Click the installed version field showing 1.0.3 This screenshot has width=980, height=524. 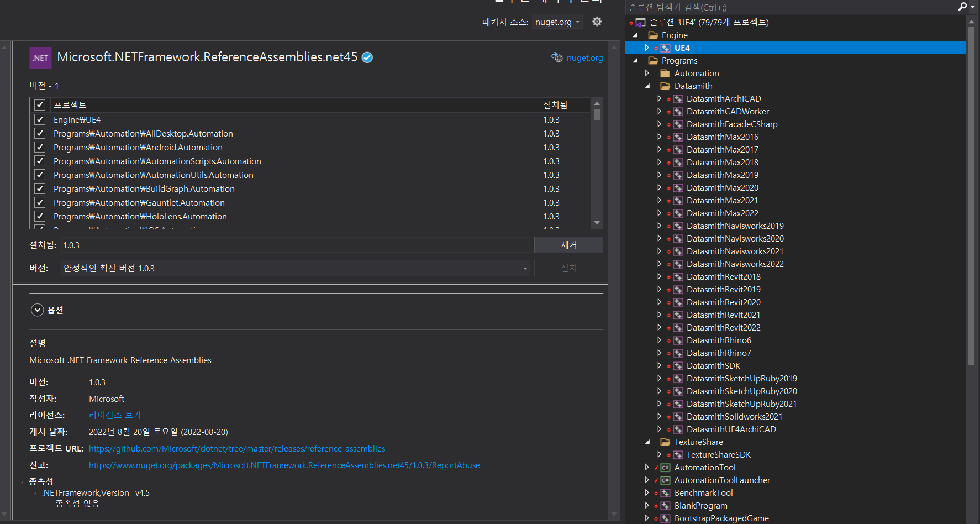[x=295, y=245]
